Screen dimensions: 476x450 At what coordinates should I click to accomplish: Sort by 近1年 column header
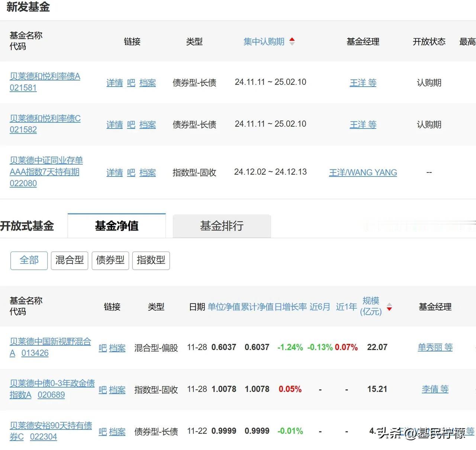(x=346, y=307)
